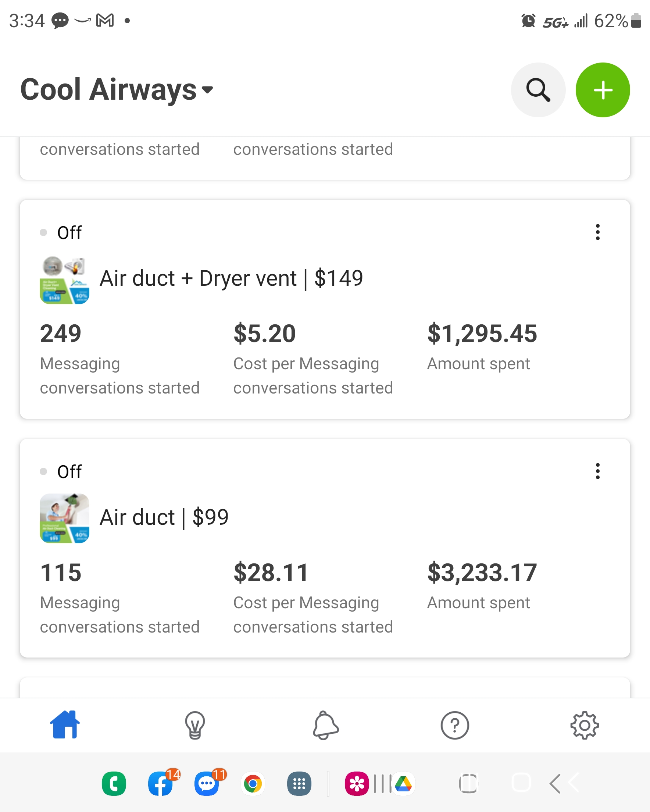Open the Air duct | $99 campaign title
The height and width of the screenshot is (812, 650).
pos(164,517)
